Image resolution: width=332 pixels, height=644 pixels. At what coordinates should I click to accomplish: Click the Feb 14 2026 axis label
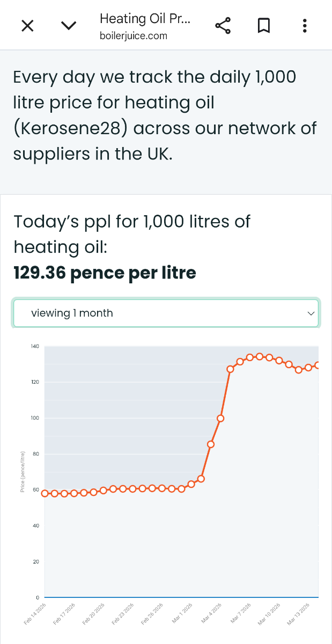pyautogui.click(x=35, y=613)
